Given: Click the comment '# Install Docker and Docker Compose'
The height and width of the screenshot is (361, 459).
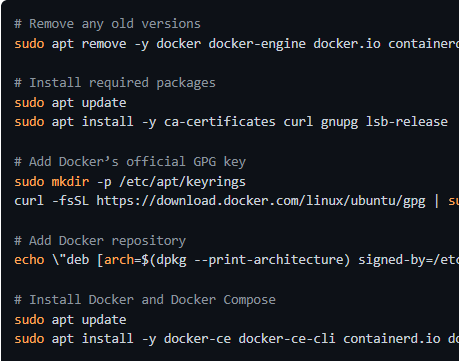Looking at the screenshot, I should pyautogui.click(x=145, y=300).
